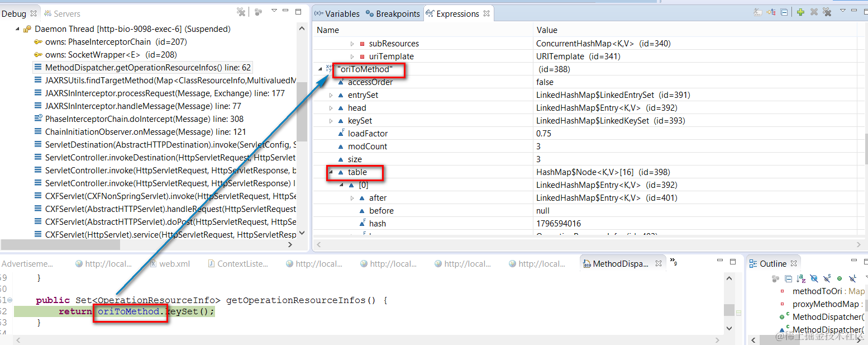Screen dimensions: 868x345
Task: Select owns: PhaseInterceptorChain (id=207) row
Action: pos(110,41)
